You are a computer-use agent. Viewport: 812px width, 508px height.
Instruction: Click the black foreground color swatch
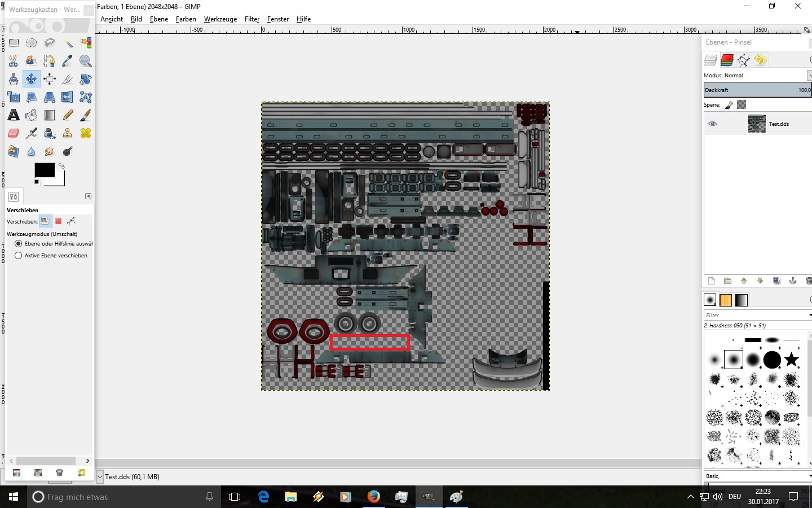click(x=44, y=170)
